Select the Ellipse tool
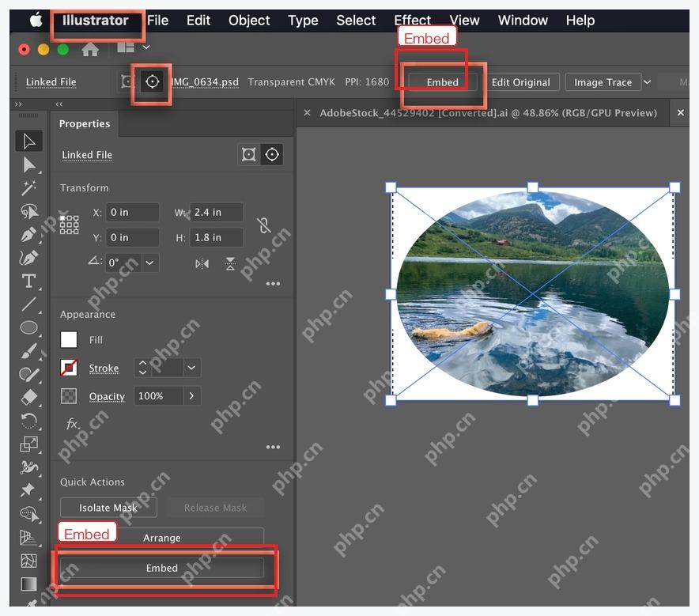The image size is (699, 616). [29, 327]
